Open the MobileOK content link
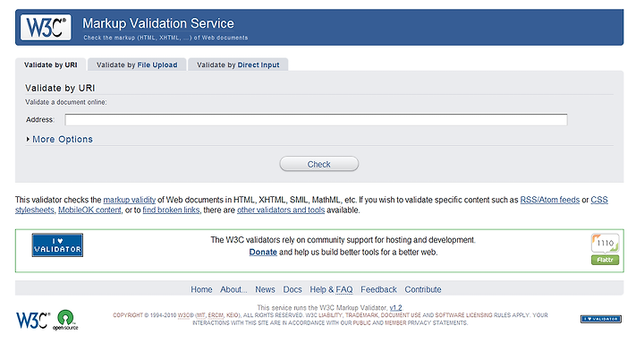 coord(89,210)
